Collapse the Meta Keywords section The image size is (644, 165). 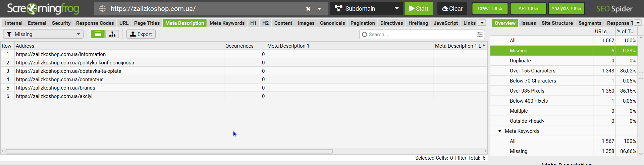[500, 131]
